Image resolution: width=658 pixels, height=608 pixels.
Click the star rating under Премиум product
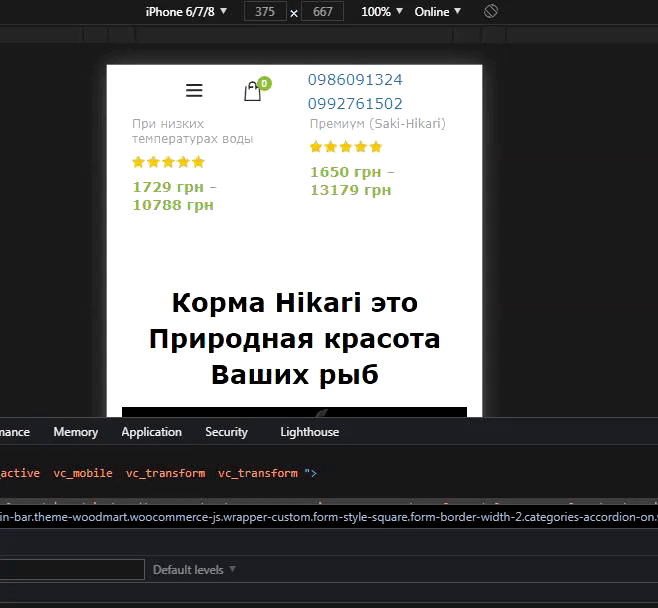[346, 147]
